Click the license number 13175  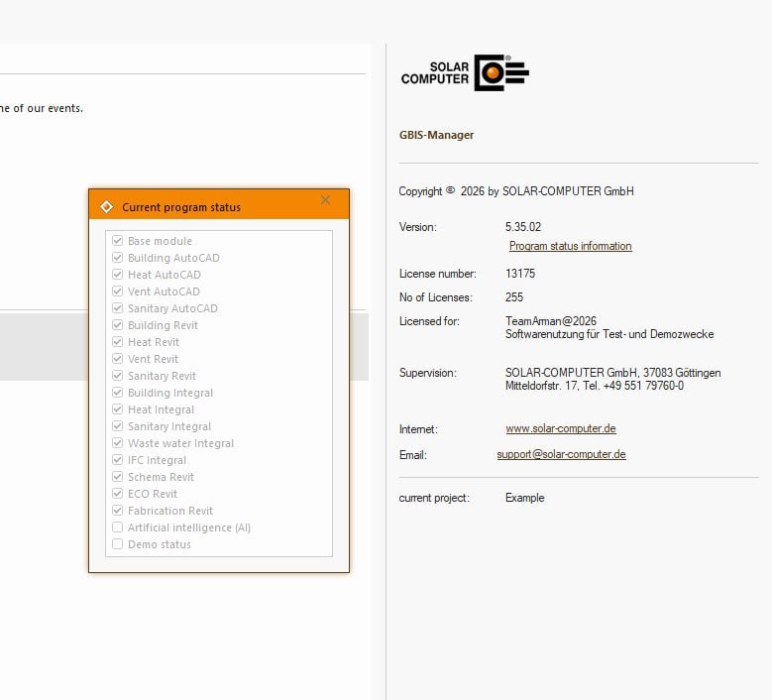(520, 274)
